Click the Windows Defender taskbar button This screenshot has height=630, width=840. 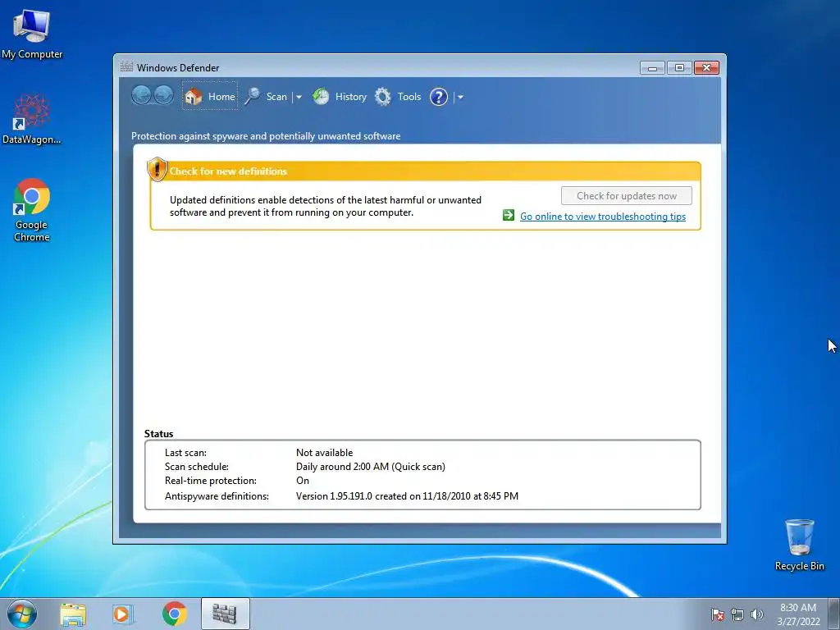pyautogui.click(x=225, y=614)
